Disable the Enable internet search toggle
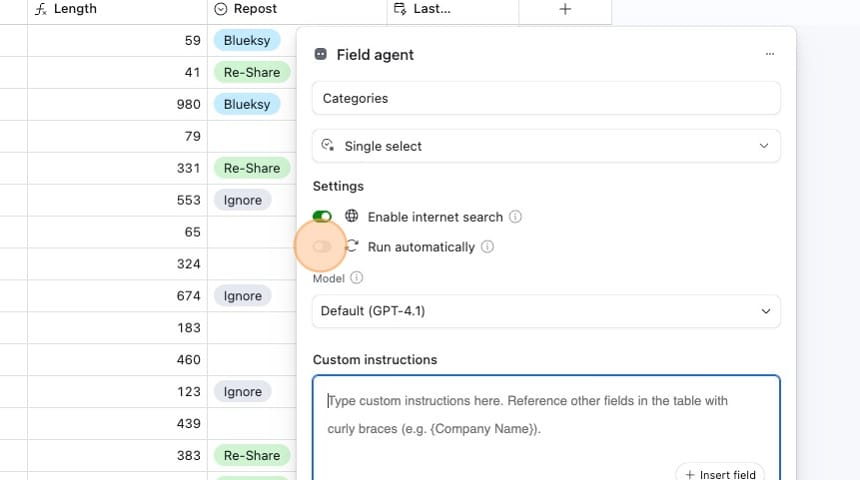 click(322, 216)
